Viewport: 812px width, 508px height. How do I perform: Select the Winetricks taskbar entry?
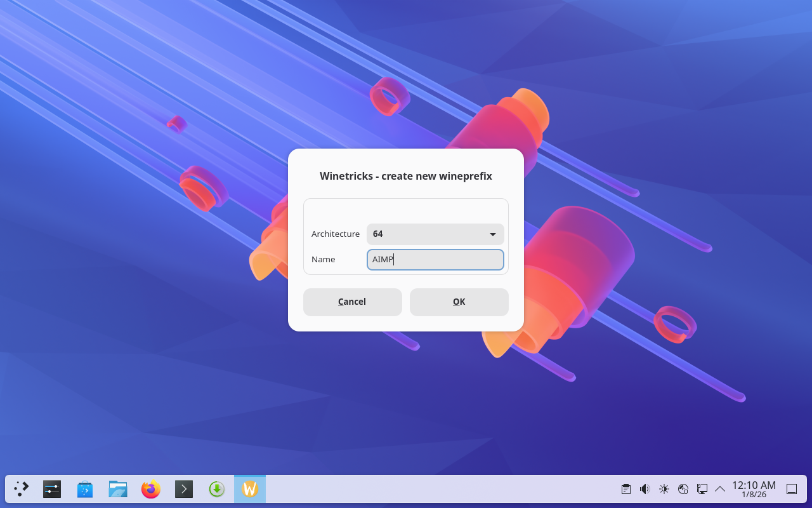250,489
